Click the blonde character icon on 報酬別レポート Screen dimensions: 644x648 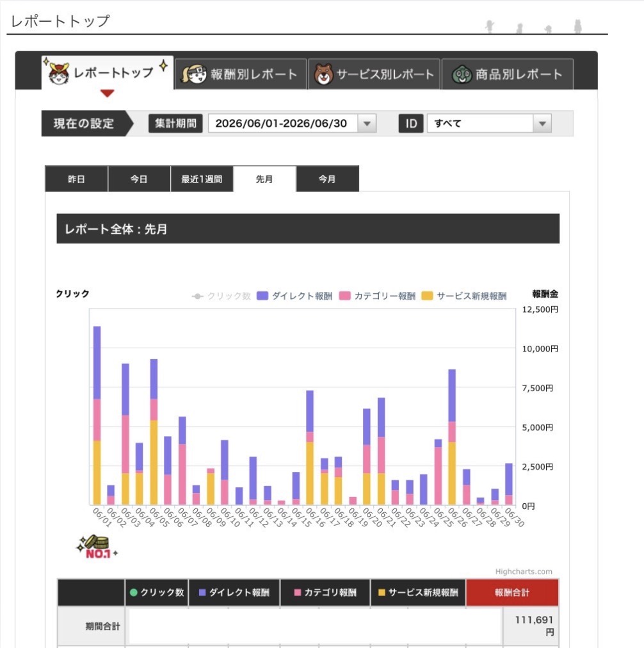click(194, 74)
